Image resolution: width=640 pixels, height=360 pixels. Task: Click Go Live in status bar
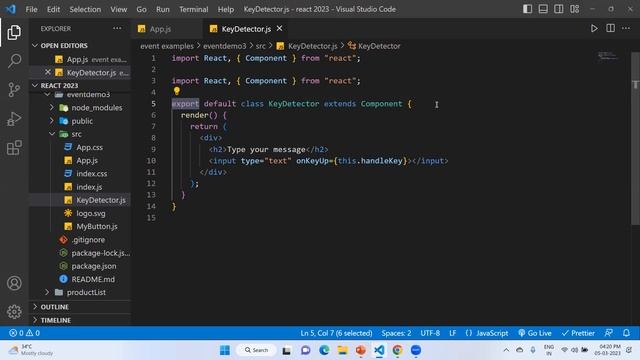(535, 333)
